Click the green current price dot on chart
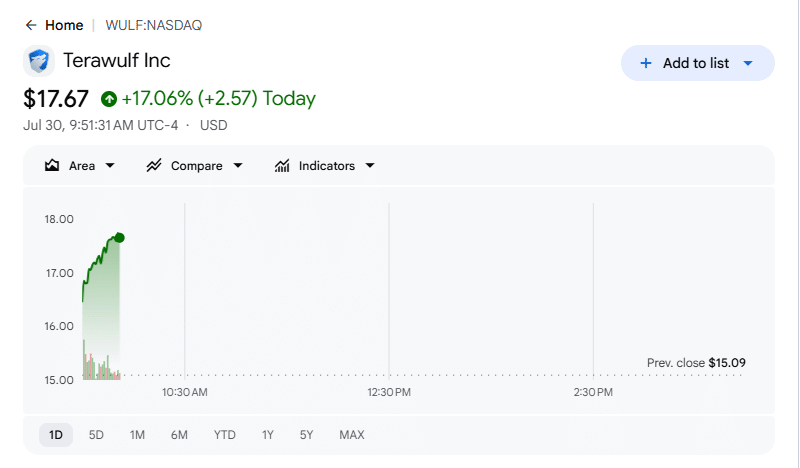The height and width of the screenshot is (468, 800). coord(119,237)
